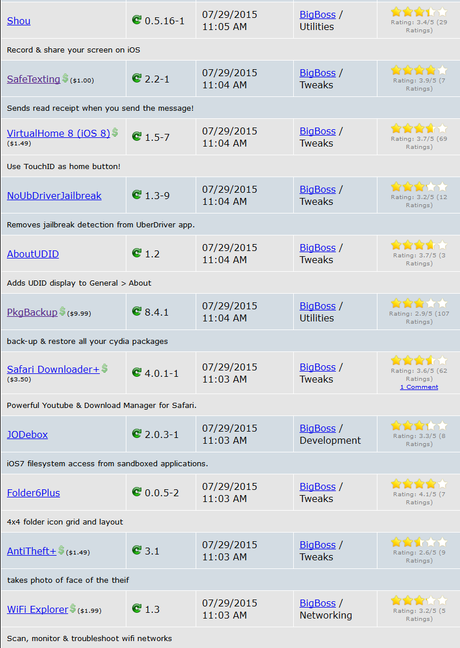
Task: Click the green Cydia icon next to 2.0.3-1
Action: pyautogui.click(x=136, y=433)
